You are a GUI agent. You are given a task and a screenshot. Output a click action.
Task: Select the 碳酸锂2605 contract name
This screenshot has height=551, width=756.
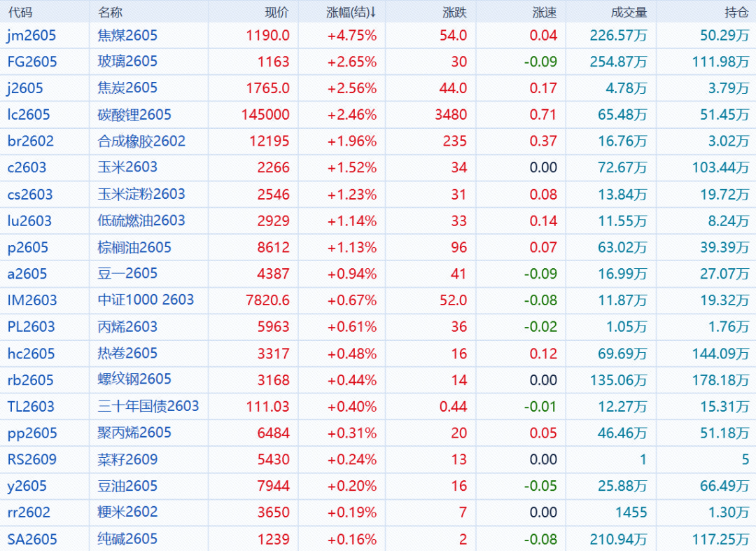pos(134,115)
